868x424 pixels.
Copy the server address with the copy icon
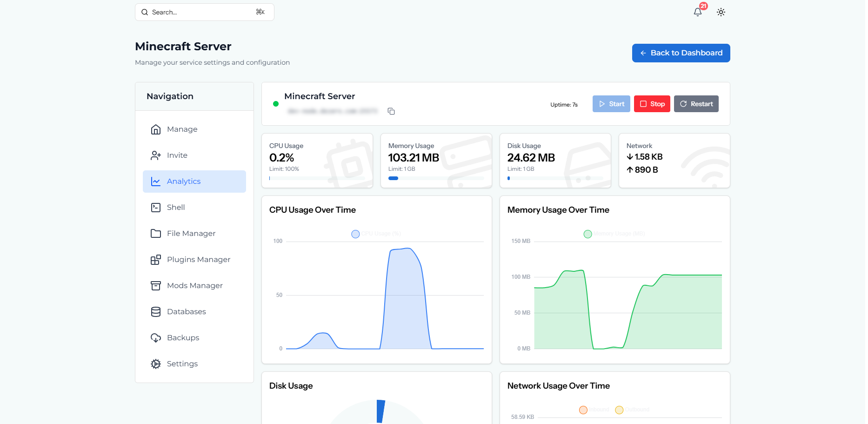tap(391, 111)
